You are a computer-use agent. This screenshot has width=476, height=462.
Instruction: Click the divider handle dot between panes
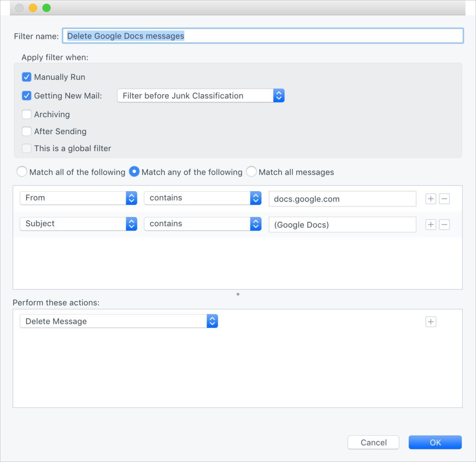click(x=238, y=294)
